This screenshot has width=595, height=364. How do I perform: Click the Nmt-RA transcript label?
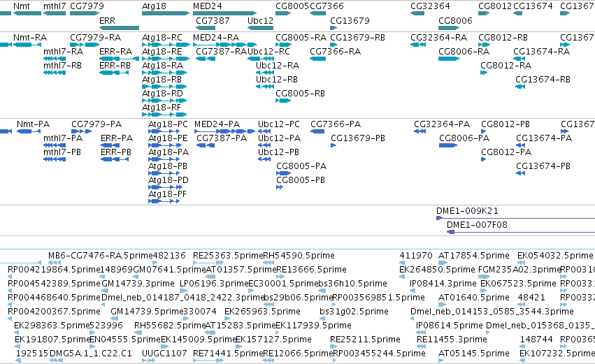pos(29,38)
